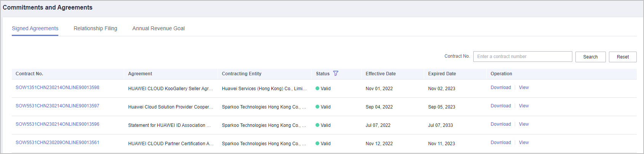
Task: View the Solution Provider Cooperation agreement
Action: point(524,106)
